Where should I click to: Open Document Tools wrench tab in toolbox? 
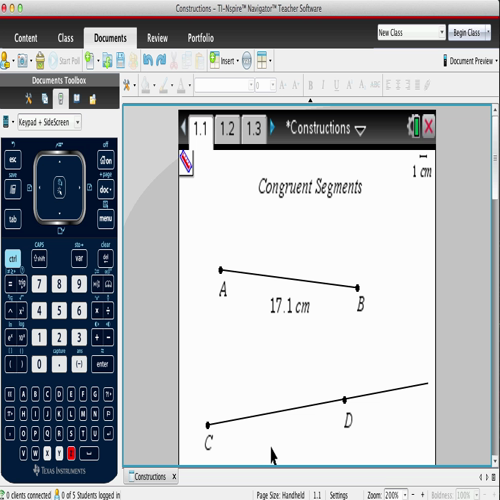[29, 98]
